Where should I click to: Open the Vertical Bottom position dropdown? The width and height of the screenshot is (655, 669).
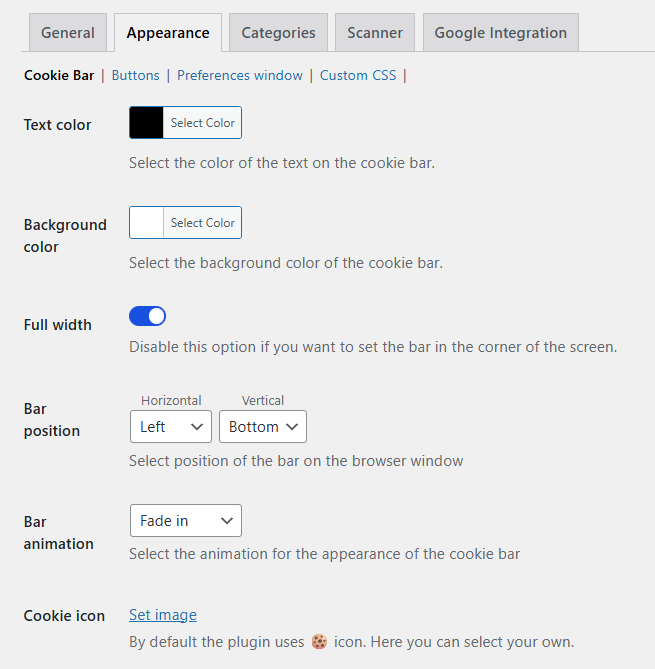263,427
